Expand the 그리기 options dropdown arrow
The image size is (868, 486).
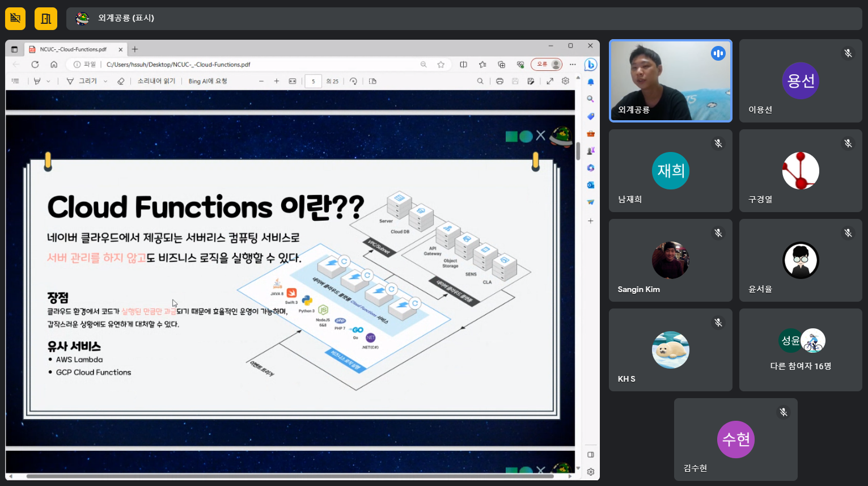(105, 81)
